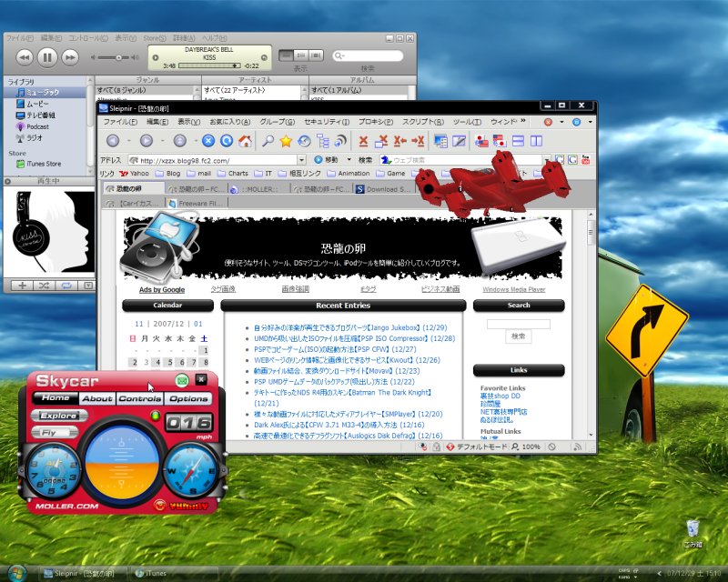Pause the iTunes song playback
728x582 pixels.
point(47,57)
